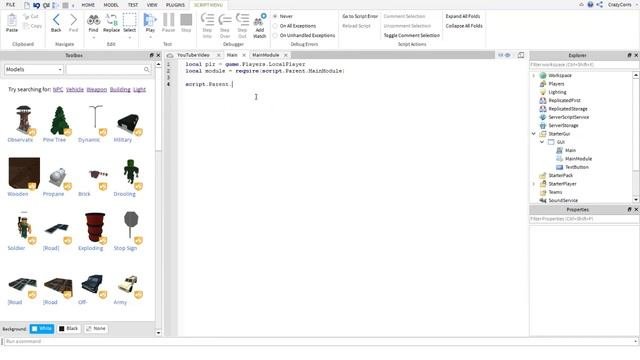
Task: Switch to the HOME ribbon tab
Action: [x=88, y=5]
